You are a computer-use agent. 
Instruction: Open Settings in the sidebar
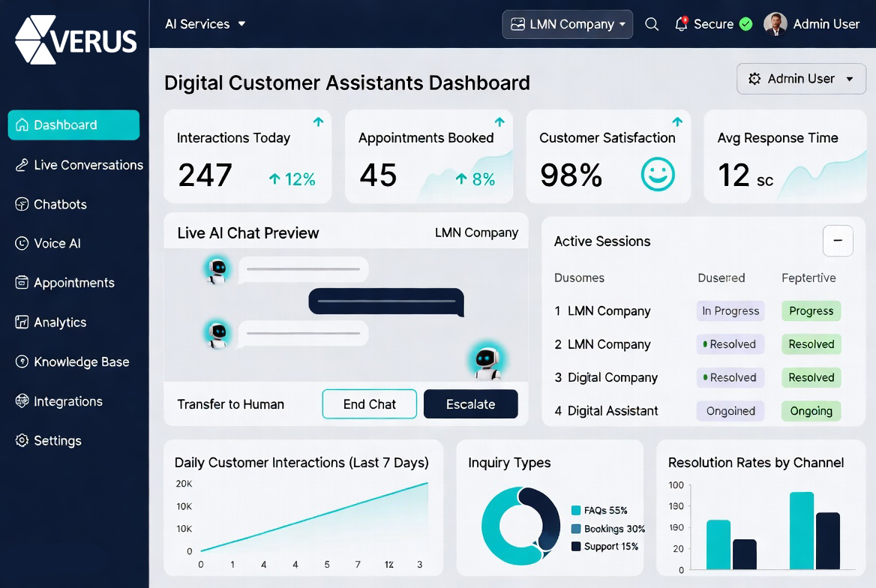49,440
